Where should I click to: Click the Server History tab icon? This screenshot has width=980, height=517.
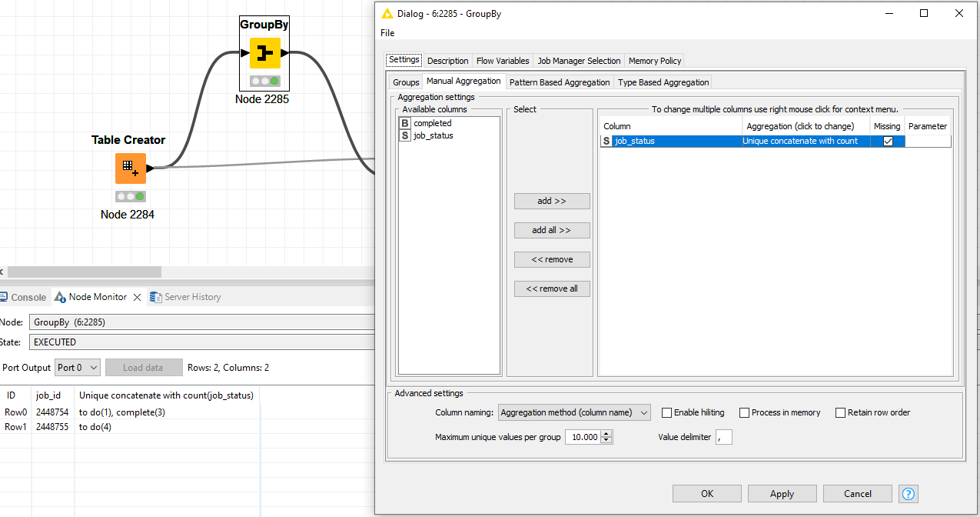pyautogui.click(x=156, y=297)
